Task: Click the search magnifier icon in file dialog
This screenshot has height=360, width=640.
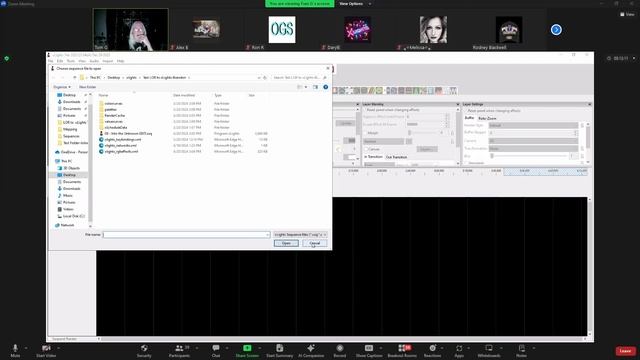Action: pos(325,78)
